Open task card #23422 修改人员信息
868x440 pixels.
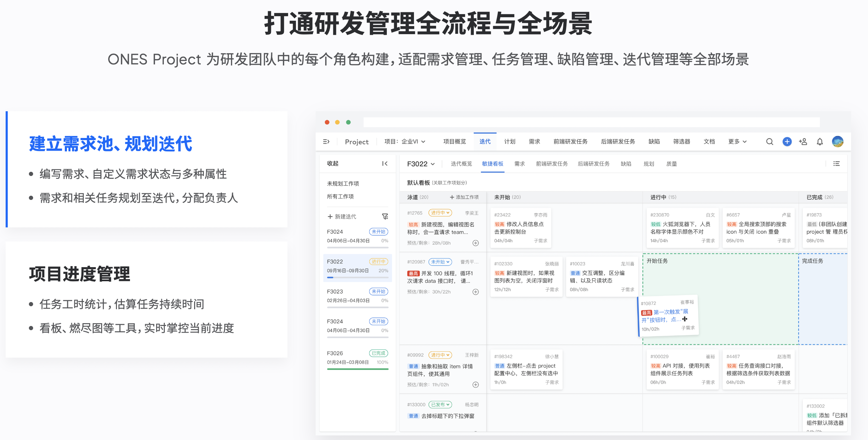point(520,228)
